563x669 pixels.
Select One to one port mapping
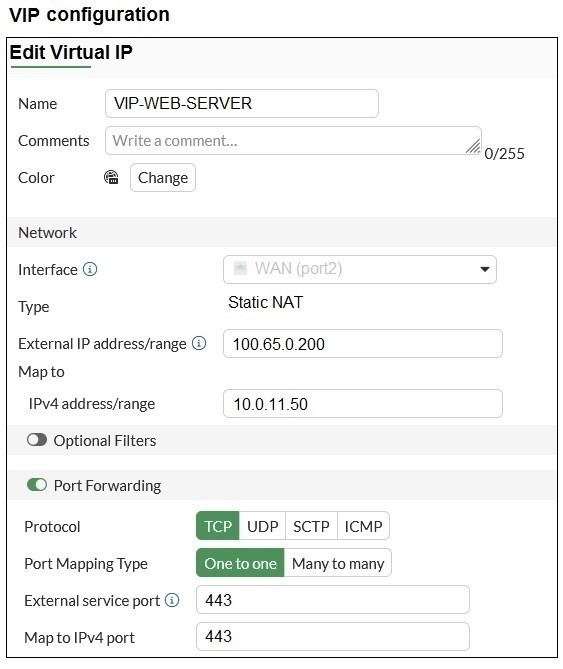point(240,563)
